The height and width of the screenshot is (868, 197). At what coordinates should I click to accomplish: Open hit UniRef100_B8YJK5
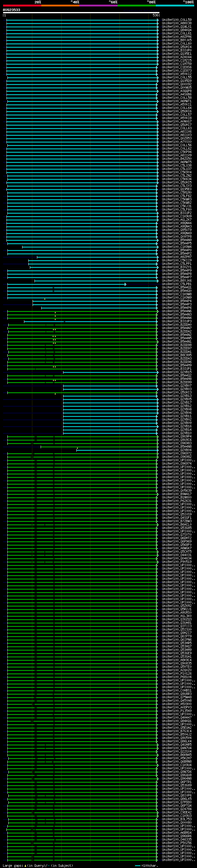tap(176, 40)
